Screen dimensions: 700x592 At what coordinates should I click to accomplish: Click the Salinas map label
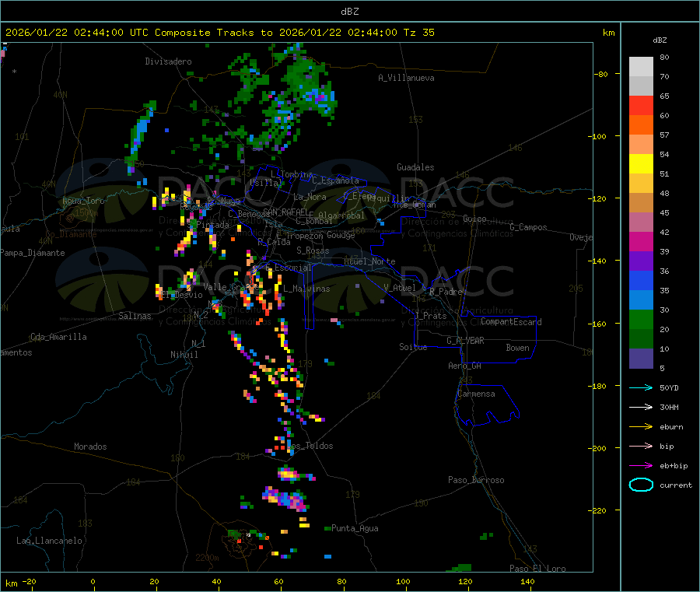click(x=135, y=316)
